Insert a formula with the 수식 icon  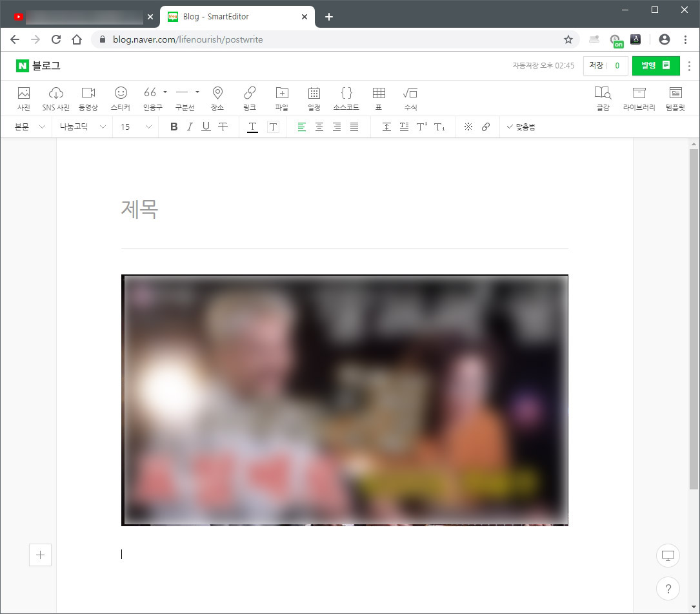tap(410, 98)
